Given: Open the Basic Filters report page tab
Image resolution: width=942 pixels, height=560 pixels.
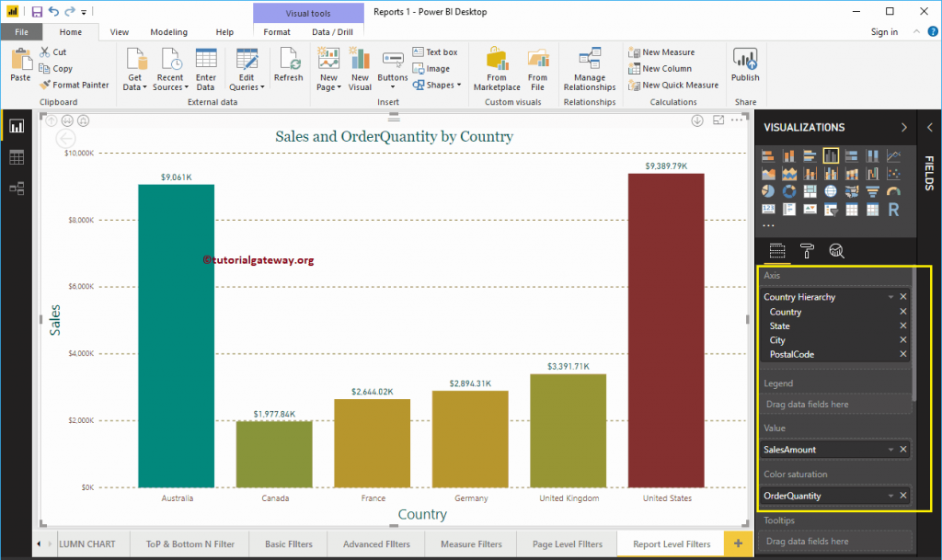Looking at the screenshot, I should coord(292,543).
